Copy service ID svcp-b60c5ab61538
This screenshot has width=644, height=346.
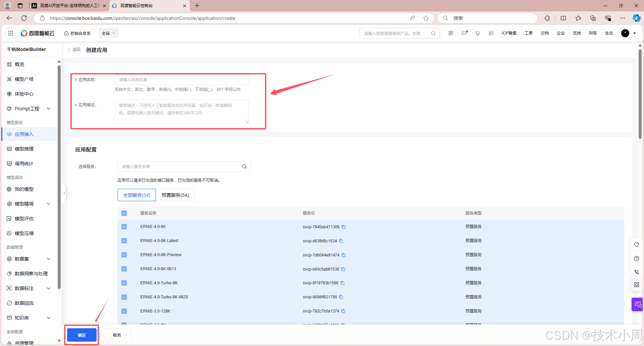pos(343,269)
